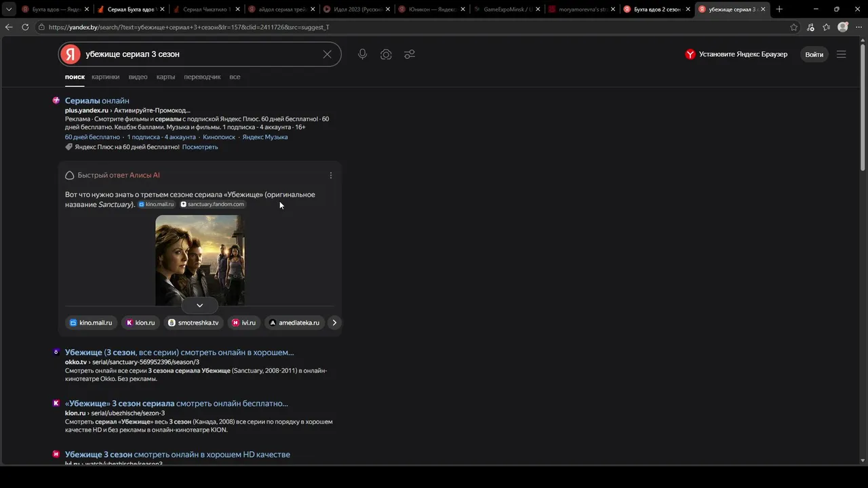Close the 'убежище сериал 3' browser tab
868x488 pixels.
[x=764, y=9]
